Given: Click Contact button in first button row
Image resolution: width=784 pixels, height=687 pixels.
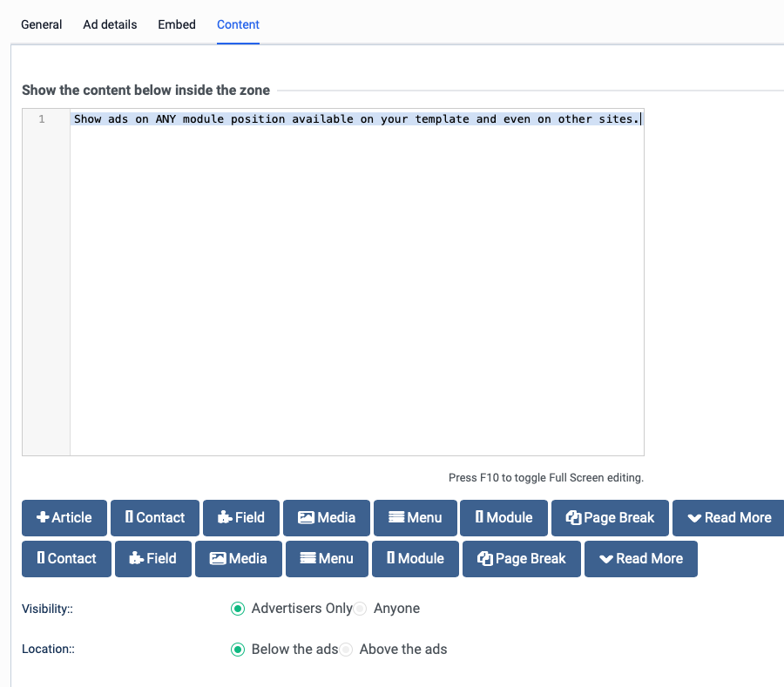Looking at the screenshot, I should click(155, 517).
